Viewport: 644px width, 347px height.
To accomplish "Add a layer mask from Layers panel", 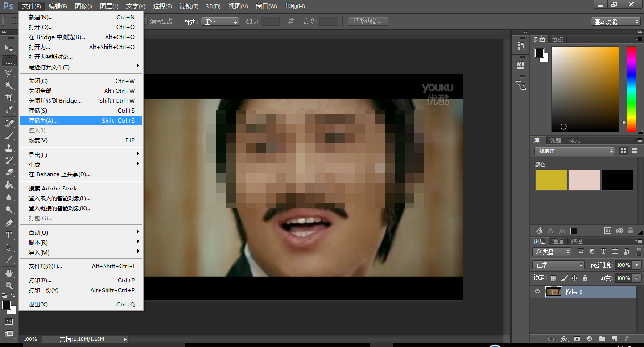I will tap(576, 339).
